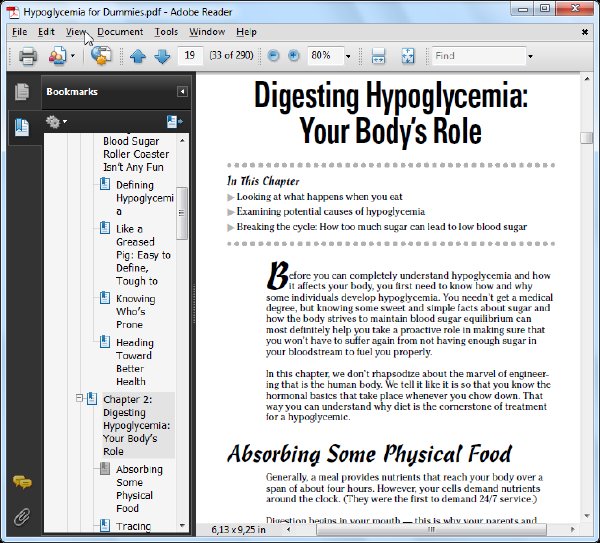Screen dimensions: 600x543
Task: Go to previous page with up arrow
Action: click(138, 56)
